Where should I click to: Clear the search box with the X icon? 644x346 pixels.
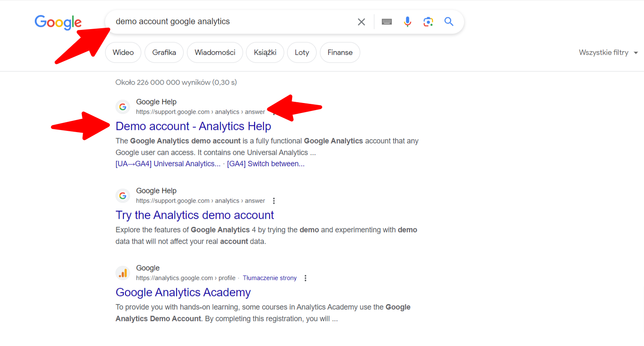[x=361, y=22]
